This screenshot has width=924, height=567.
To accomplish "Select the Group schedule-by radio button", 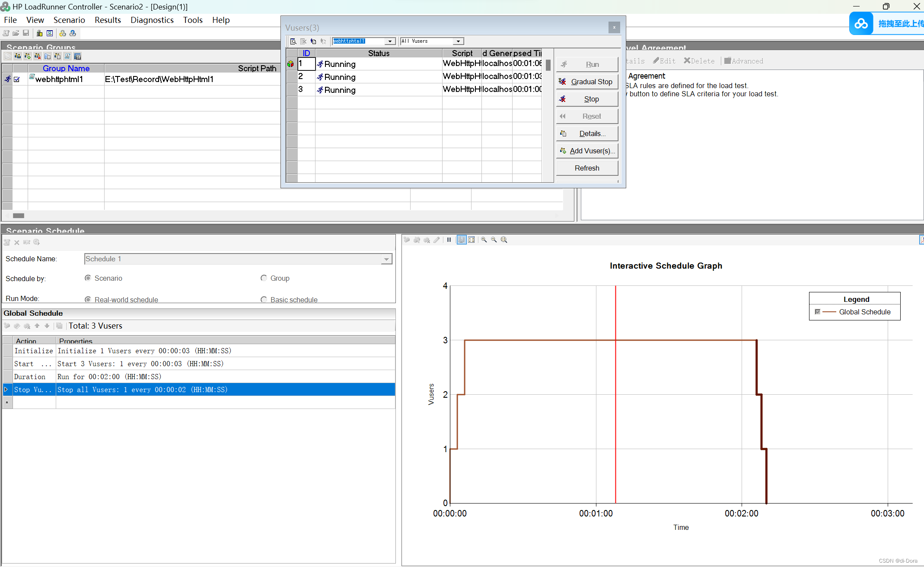I will point(264,278).
